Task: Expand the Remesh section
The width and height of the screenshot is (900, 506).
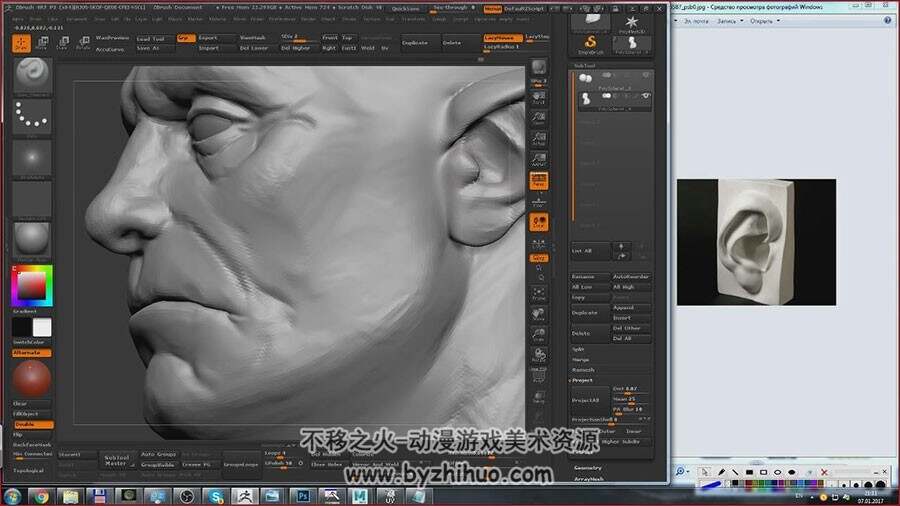Action: [583, 369]
